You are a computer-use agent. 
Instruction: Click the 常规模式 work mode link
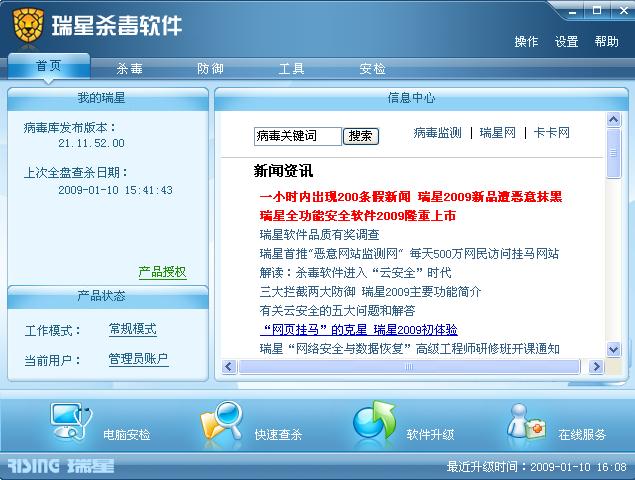133,329
